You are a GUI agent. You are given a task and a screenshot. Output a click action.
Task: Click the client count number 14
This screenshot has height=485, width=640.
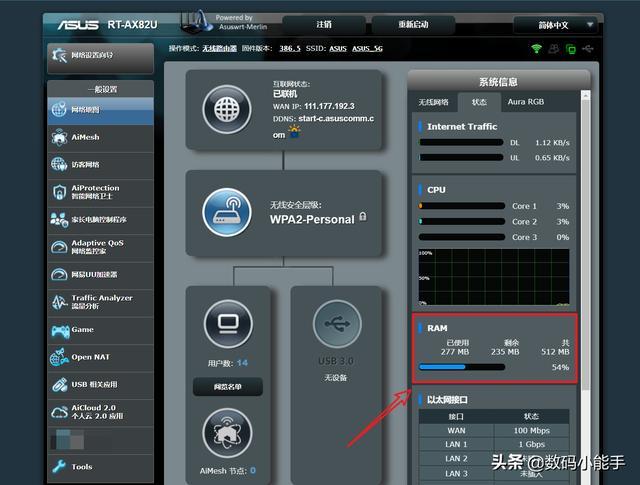pos(242,363)
